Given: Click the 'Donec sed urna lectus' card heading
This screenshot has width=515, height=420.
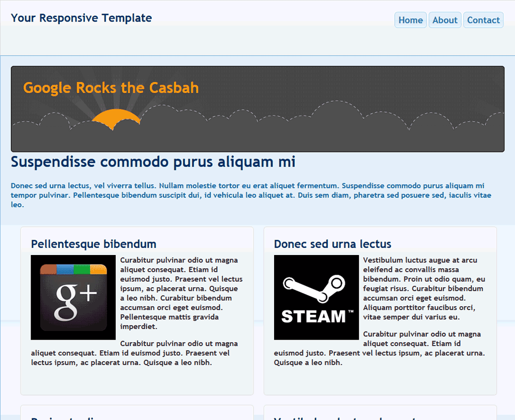Looking at the screenshot, I should coord(332,244).
